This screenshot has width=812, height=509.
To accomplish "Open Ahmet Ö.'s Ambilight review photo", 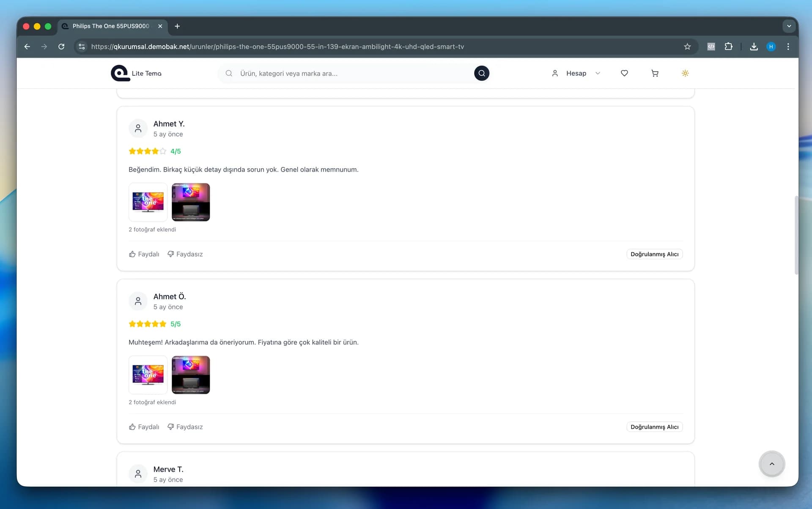I will click(x=191, y=375).
